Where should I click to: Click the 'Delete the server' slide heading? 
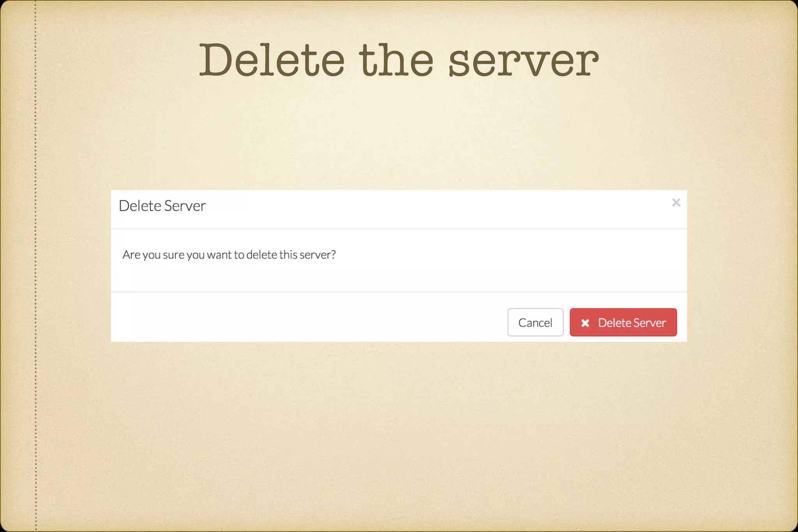(x=399, y=60)
